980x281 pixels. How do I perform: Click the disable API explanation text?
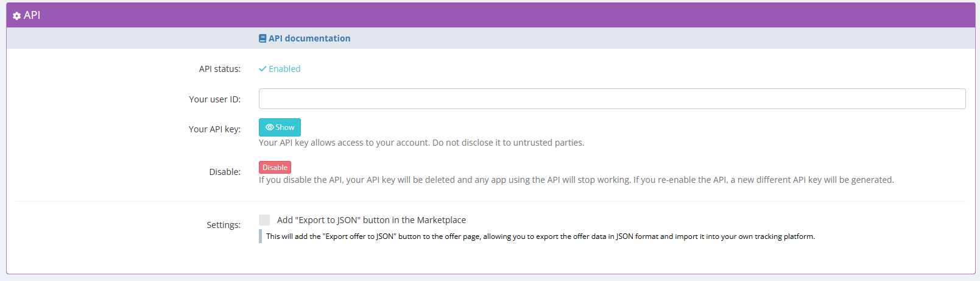[576, 180]
